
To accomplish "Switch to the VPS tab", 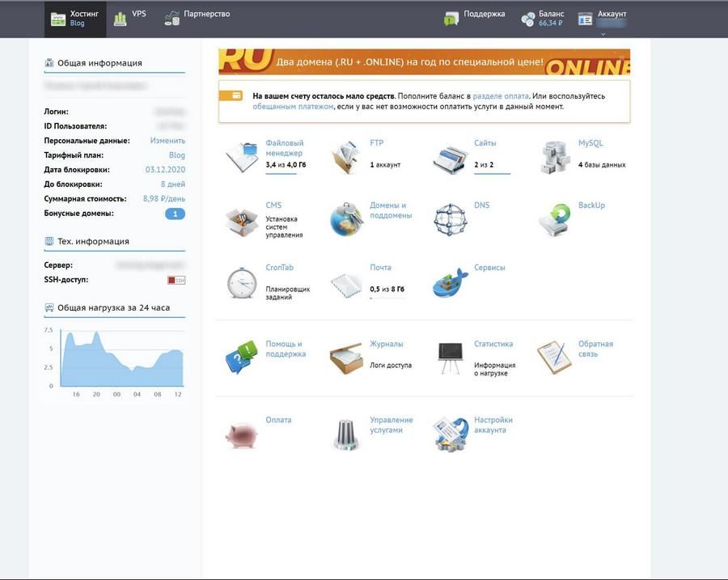I will [x=130, y=19].
